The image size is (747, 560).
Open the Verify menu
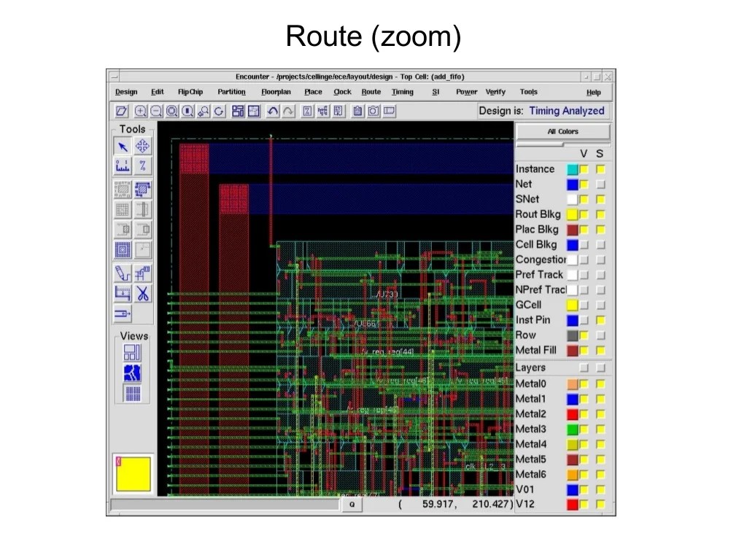tap(495, 92)
